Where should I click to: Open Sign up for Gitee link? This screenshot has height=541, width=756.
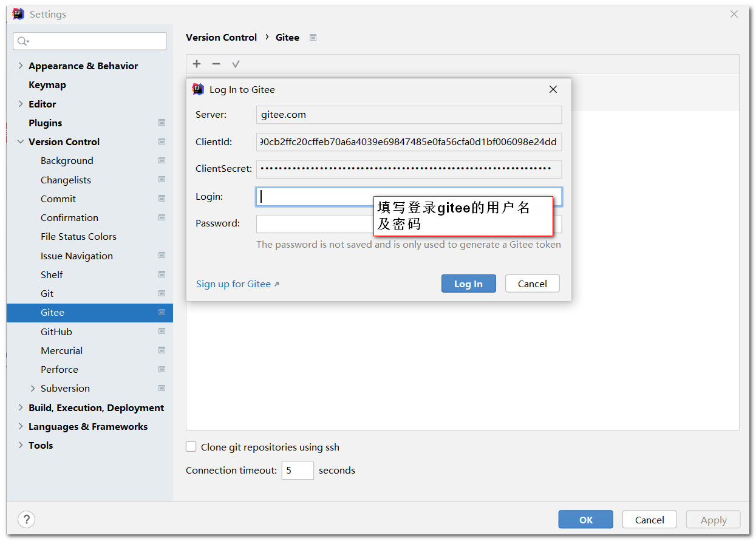pos(238,284)
